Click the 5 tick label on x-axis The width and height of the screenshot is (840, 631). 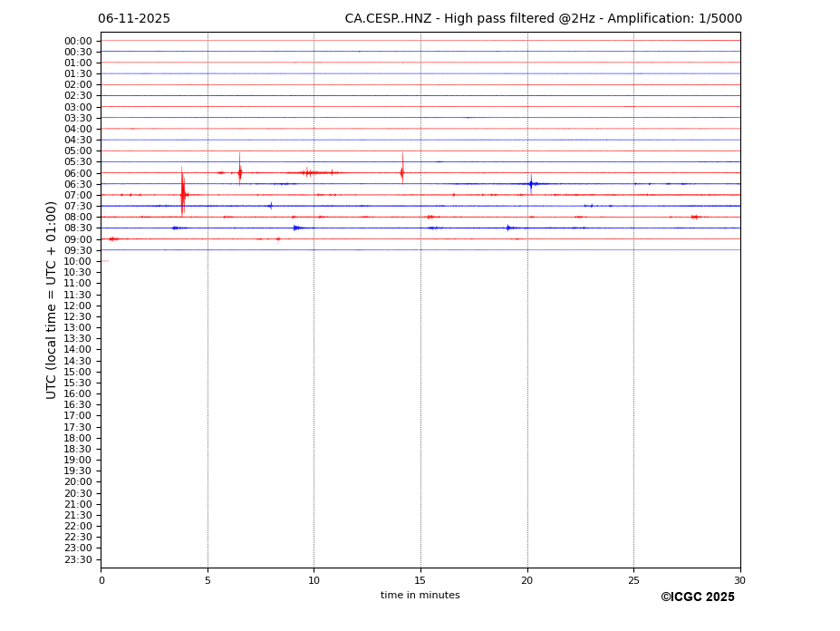click(208, 580)
